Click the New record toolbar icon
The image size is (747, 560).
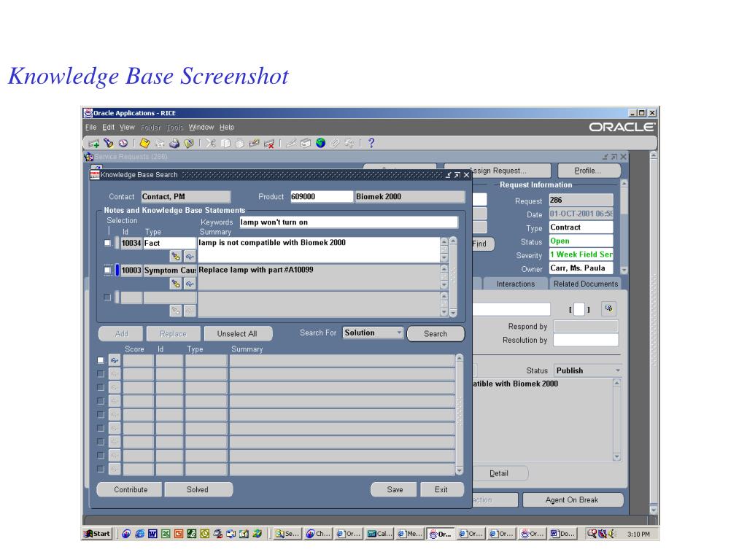94,144
